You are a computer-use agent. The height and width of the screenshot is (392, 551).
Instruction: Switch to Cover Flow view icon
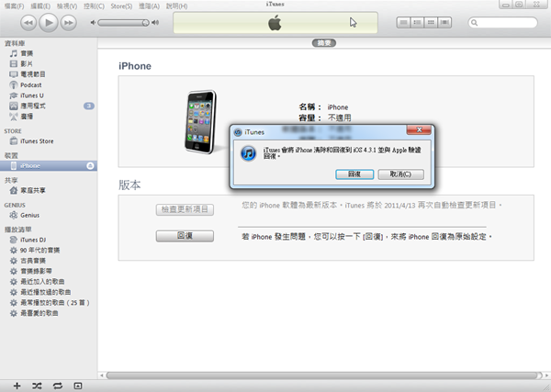coord(444,22)
